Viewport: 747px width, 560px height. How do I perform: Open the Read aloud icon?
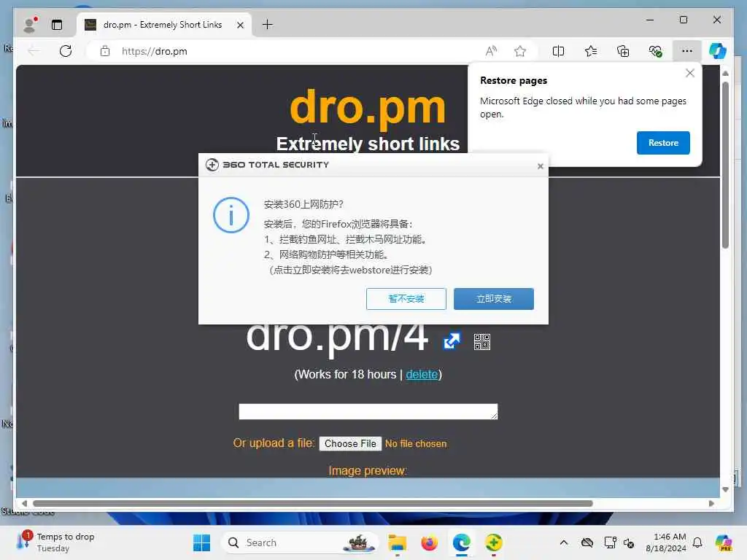pyautogui.click(x=491, y=51)
